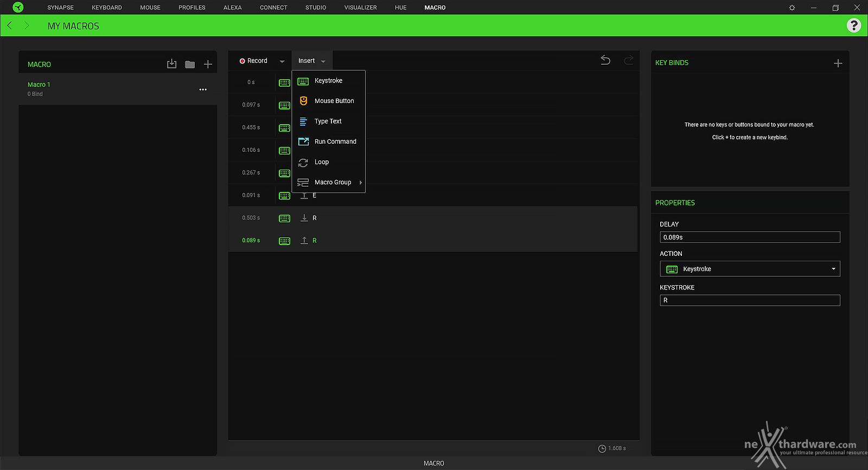
Task: Go forward with the right arrow
Action: pyautogui.click(x=27, y=25)
